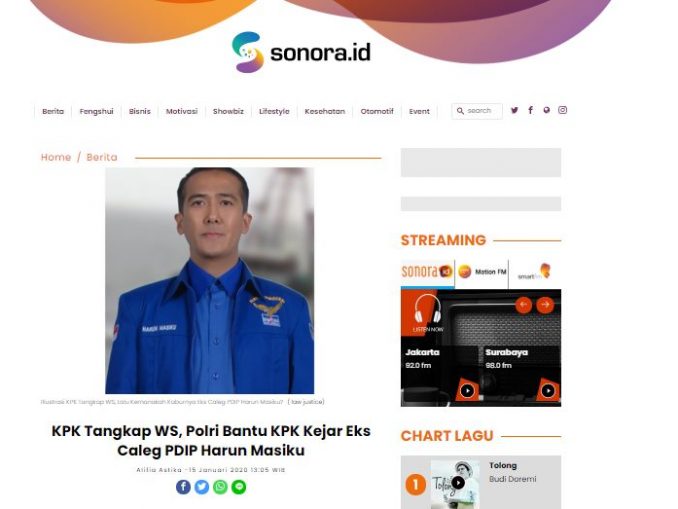The image size is (678, 509).
Task: Open the Twitter icon in header
Action: point(514,110)
